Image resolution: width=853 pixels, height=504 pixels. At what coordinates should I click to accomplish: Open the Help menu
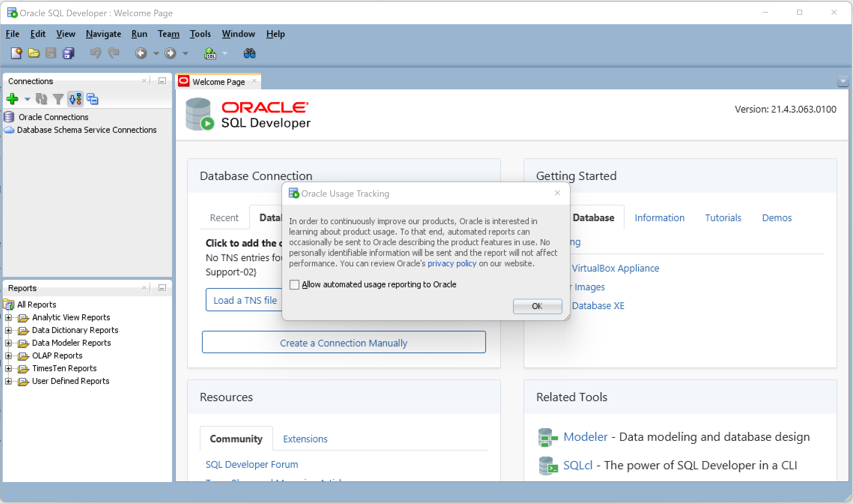point(275,34)
